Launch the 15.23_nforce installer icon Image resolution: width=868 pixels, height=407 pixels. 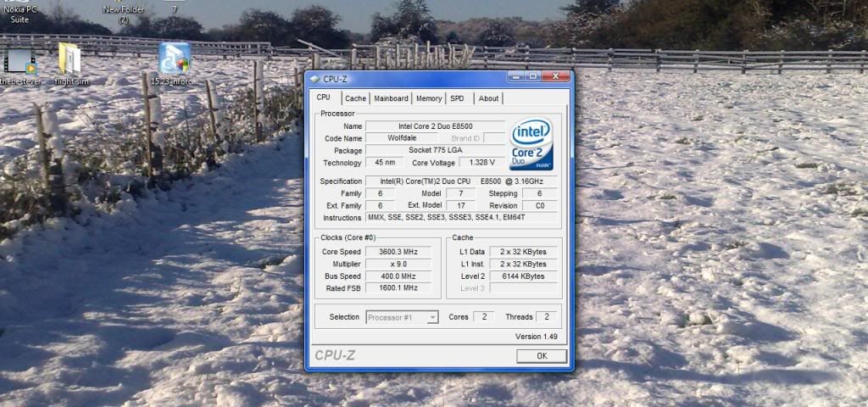coord(174,59)
